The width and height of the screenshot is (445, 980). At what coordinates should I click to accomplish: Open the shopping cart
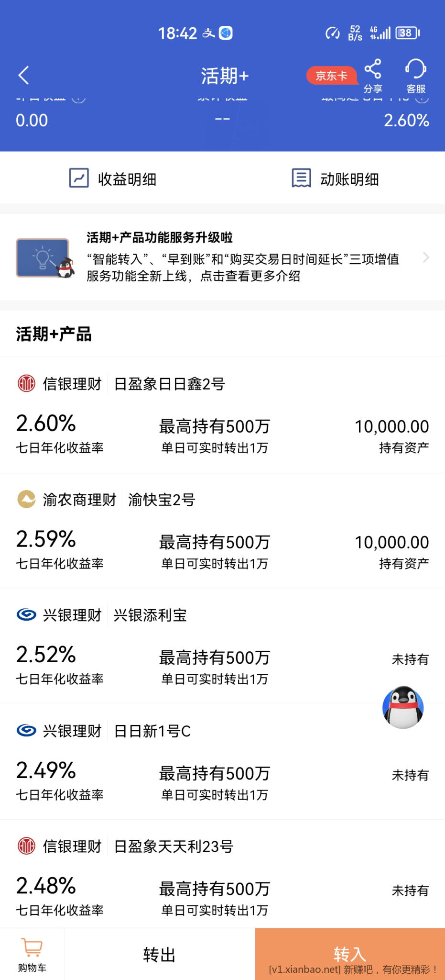tap(32, 954)
